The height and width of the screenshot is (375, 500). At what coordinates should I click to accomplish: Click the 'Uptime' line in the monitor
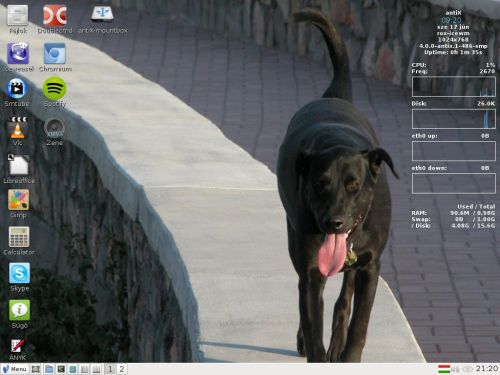click(x=453, y=52)
